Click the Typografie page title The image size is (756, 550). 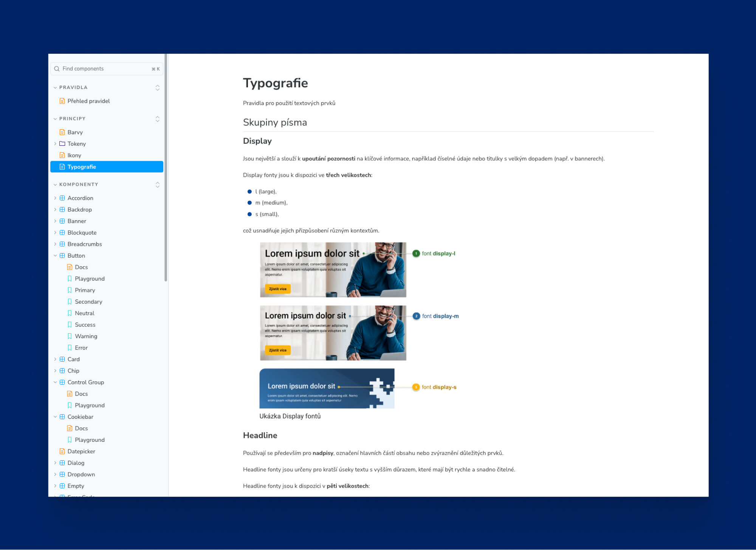(276, 83)
